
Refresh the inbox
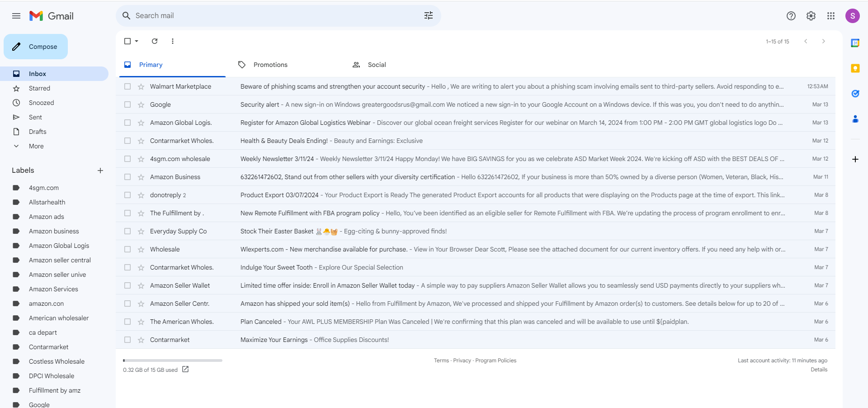pos(155,41)
